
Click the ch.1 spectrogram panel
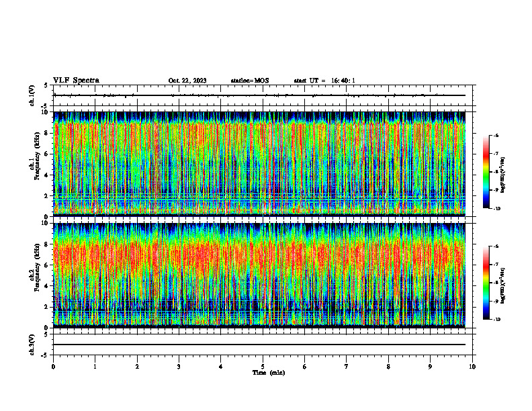click(259, 164)
